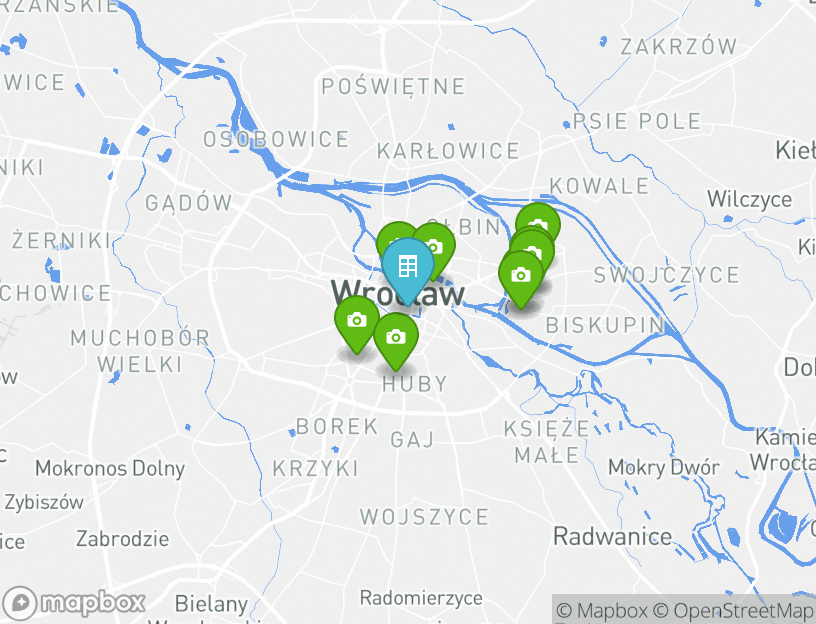Open the © OpenStreetMap attribution link
This screenshot has height=624, width=816.
[x=732, y=610]
